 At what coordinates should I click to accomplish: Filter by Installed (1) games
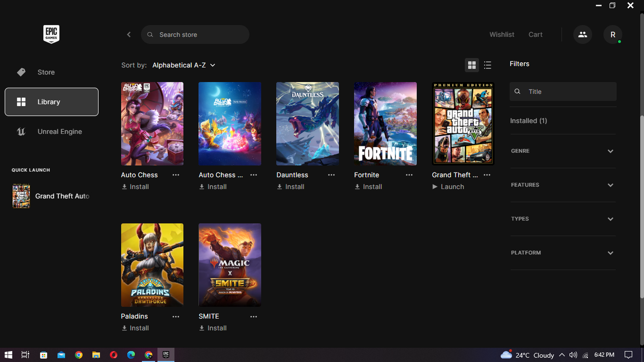[529, 121]
